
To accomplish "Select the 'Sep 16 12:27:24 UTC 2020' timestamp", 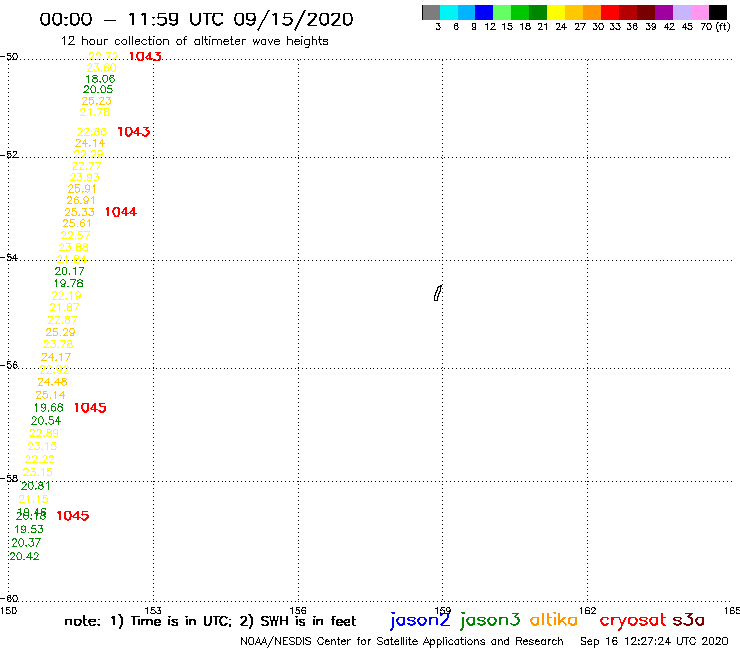I will pos(654,641).
